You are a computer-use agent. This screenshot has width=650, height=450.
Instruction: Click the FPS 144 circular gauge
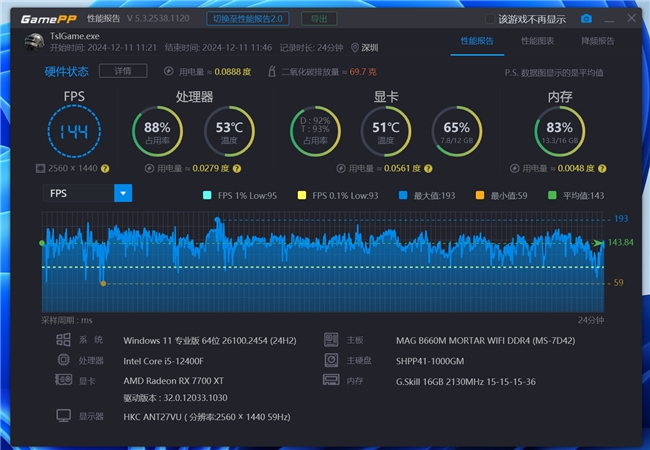coord(74,131)
